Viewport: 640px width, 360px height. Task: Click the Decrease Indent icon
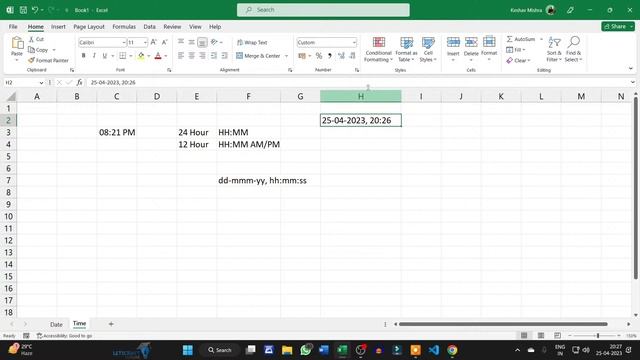(x=213, y=56)
